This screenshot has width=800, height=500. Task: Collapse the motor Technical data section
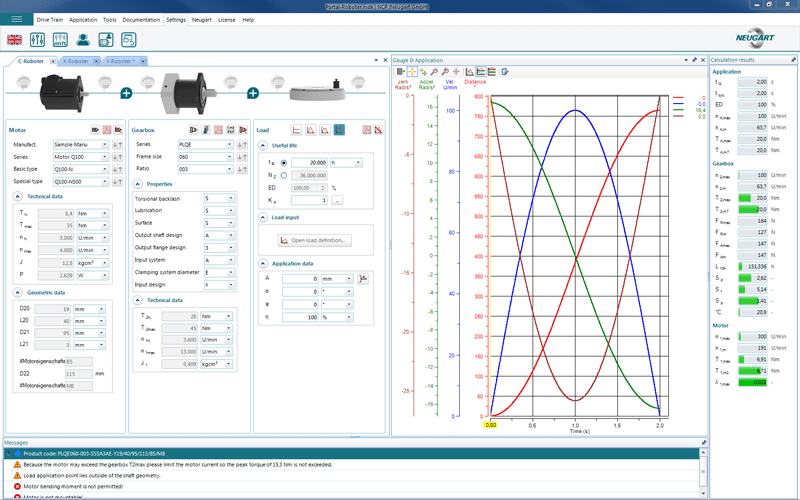click(x=17, y=196)
